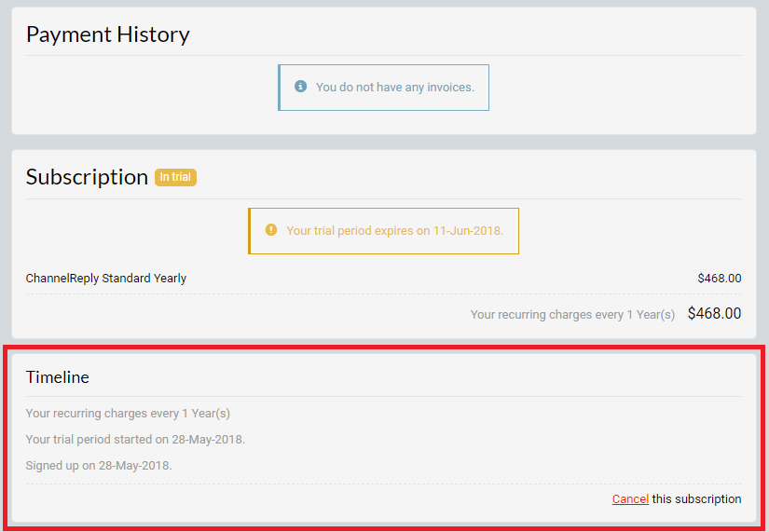Select the 'Subscription' heading
Screen dimensions: 769x532
pyautogui.click(x=87, y=177)
